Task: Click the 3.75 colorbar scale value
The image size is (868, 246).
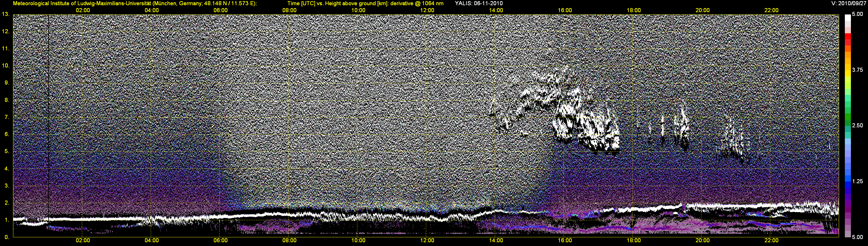Action: point(858,70)
